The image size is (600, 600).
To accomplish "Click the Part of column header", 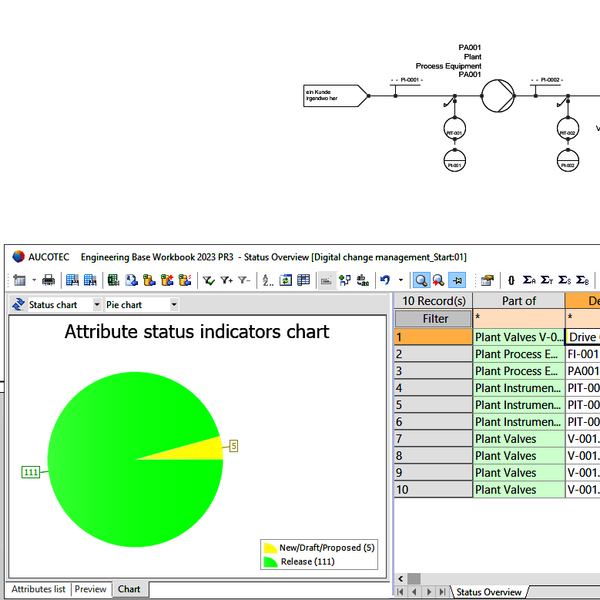I will (x=518, y=300).
